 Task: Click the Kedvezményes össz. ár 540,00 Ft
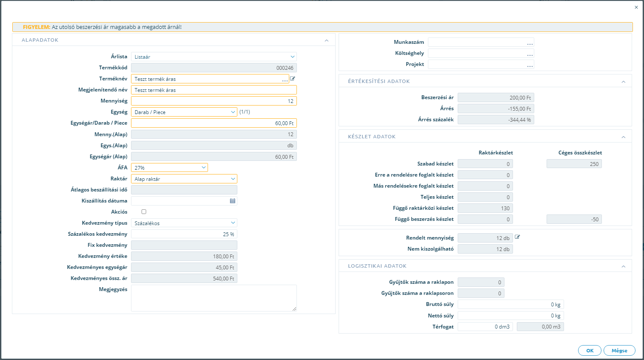tap(184, 278)
